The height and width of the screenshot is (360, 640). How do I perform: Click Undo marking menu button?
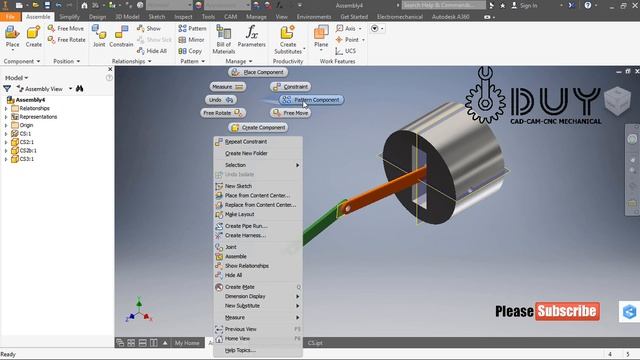[221, 100]
